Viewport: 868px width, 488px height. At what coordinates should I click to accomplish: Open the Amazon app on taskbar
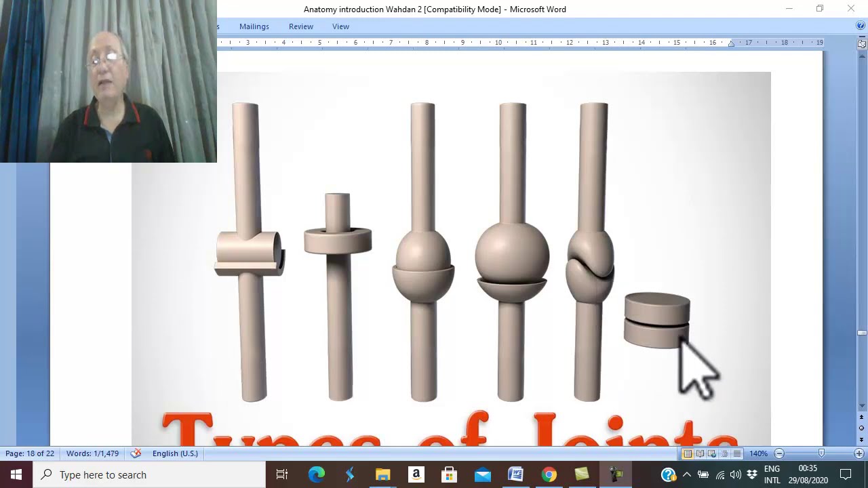tap(416, 474)
